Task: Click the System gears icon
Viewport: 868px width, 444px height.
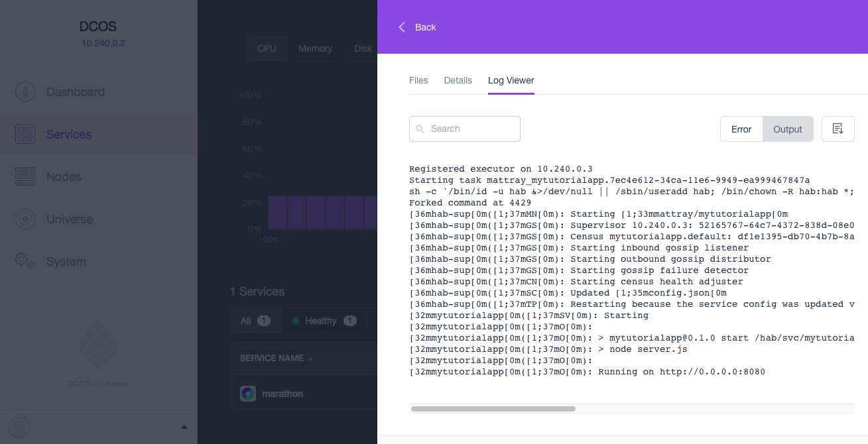Action: pyautogui.click(x=25, y=261)
